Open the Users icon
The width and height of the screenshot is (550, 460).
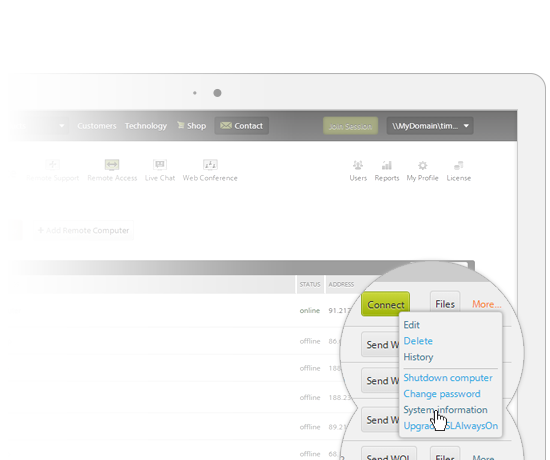click(x=358, y=165)
